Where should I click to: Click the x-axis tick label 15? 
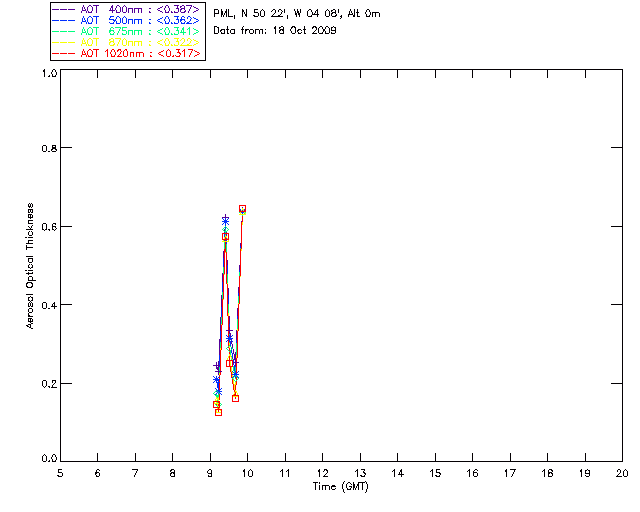pos(435,474)
